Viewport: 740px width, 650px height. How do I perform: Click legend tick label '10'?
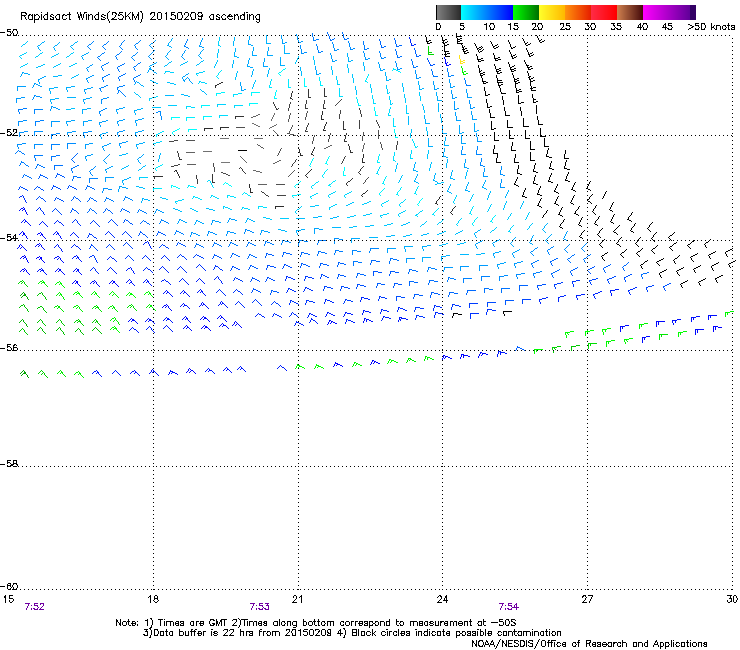489,27
